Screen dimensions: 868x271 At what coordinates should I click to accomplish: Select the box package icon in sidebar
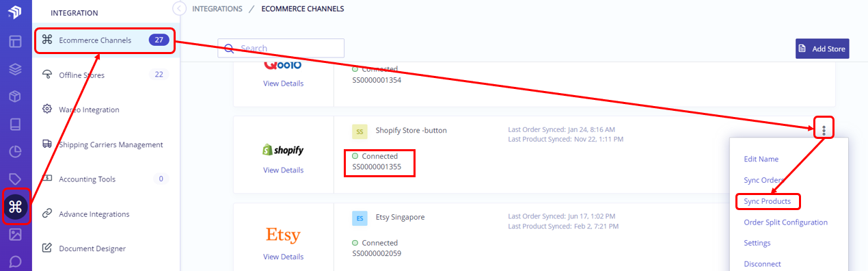[15, 96]
